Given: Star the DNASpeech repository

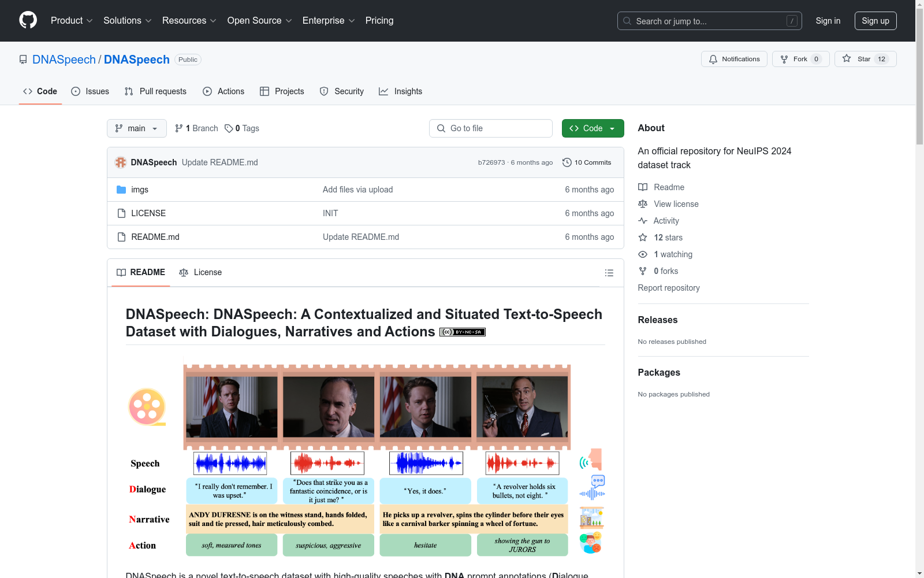Looking at the screenshot, I should (865, 59).
